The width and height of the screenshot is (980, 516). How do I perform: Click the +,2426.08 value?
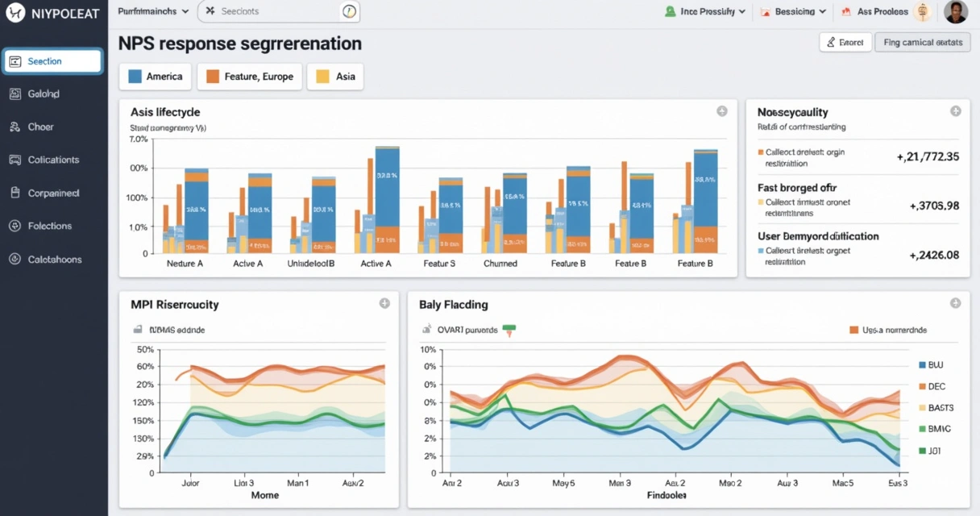[x=934, y=255]
